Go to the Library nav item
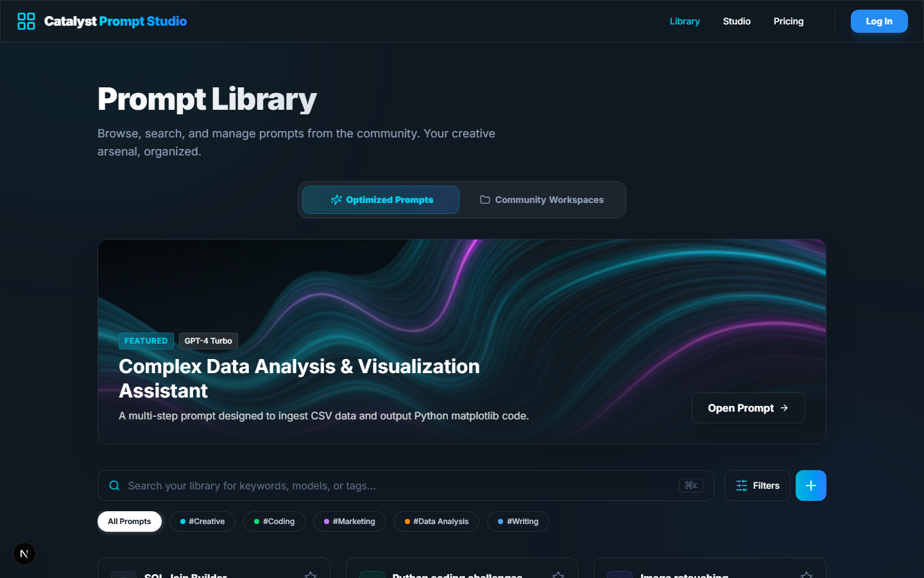Screen dimensions: 924x578 point(685,21)
